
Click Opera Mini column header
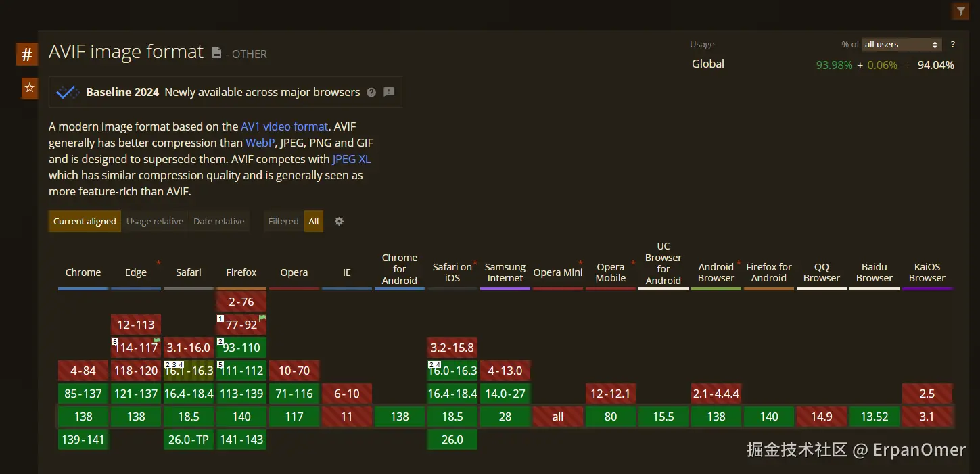pyautogui.click(x=558, y=272)
